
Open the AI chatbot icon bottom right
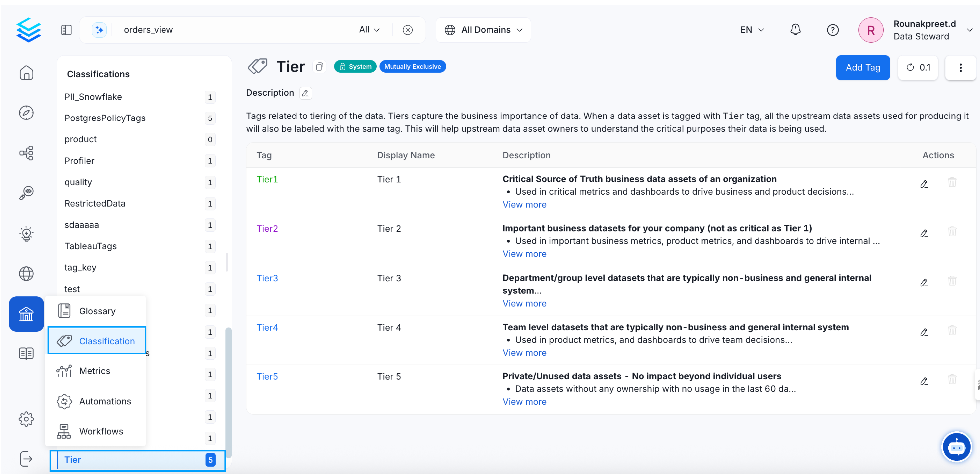pos(956,447)
